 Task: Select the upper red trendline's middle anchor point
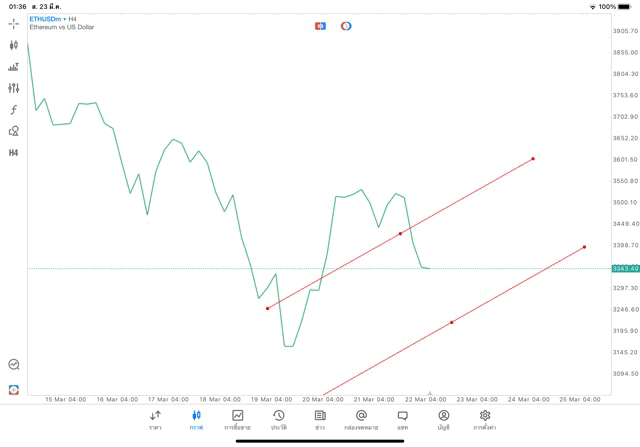(400, 234)
